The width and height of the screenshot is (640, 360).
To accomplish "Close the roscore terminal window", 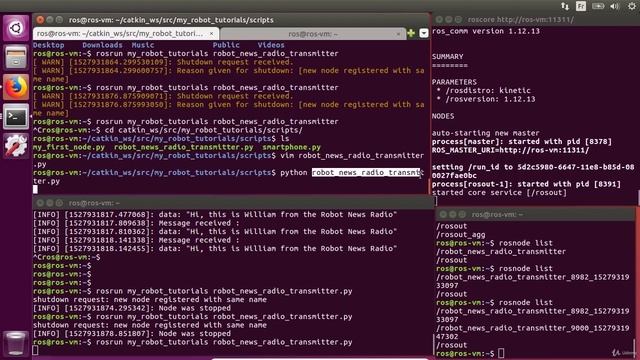I will pos(439,20).
